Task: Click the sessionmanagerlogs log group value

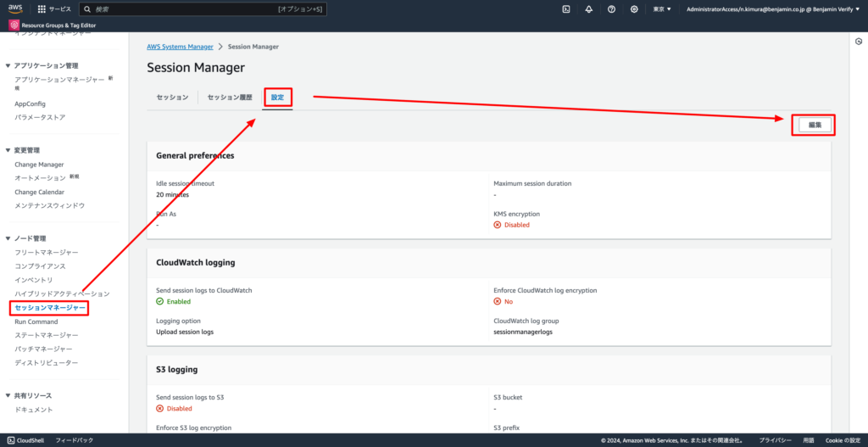Action: click(x=523, y=332)
